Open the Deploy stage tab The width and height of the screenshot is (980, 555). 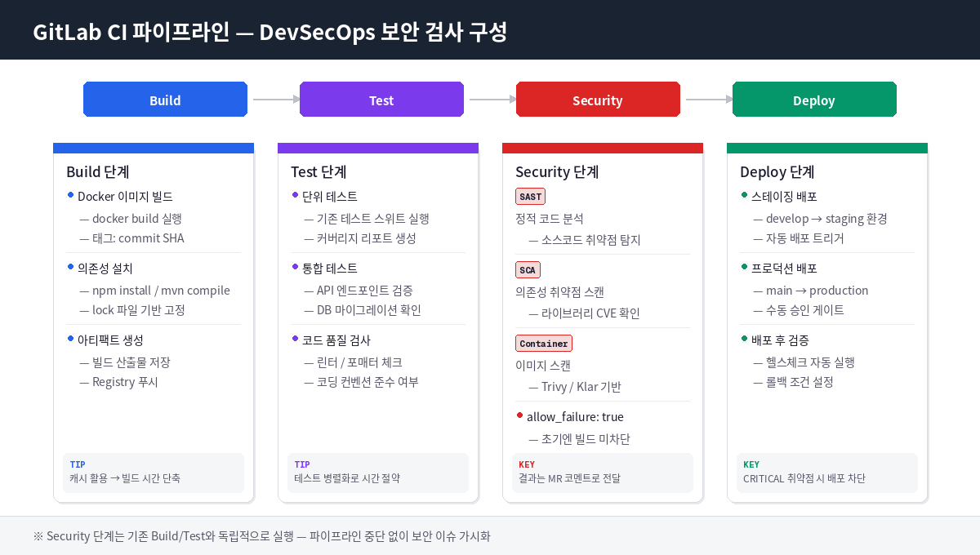[814, 99]
